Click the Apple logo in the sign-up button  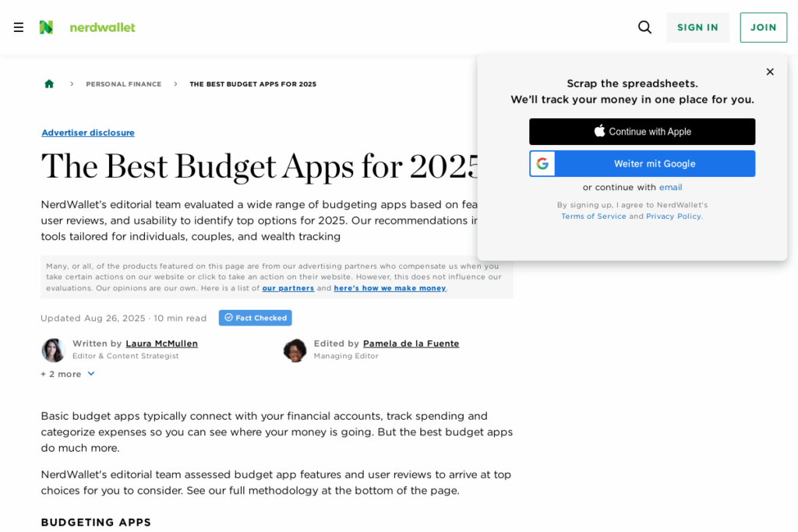(x=599, y=131)
